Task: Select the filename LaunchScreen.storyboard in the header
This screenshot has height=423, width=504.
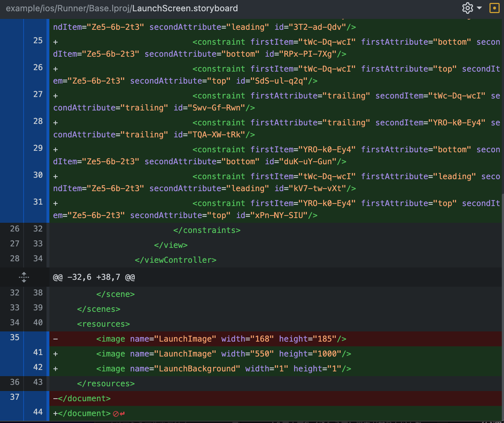Action: (x=185, y=8)
